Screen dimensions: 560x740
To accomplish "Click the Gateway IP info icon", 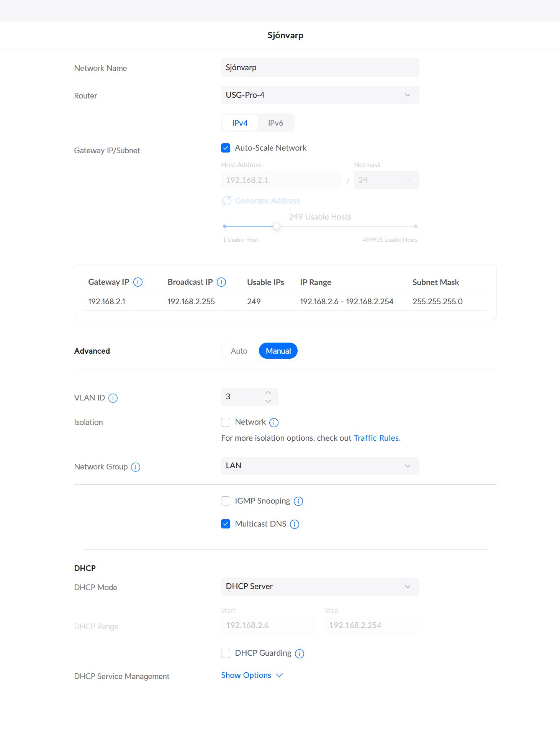I will tap(138, 282).
